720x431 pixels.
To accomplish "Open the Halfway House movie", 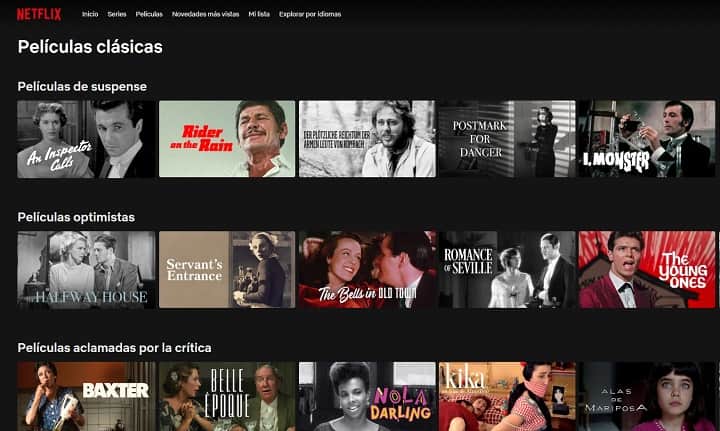I will [x=86, y=269].
